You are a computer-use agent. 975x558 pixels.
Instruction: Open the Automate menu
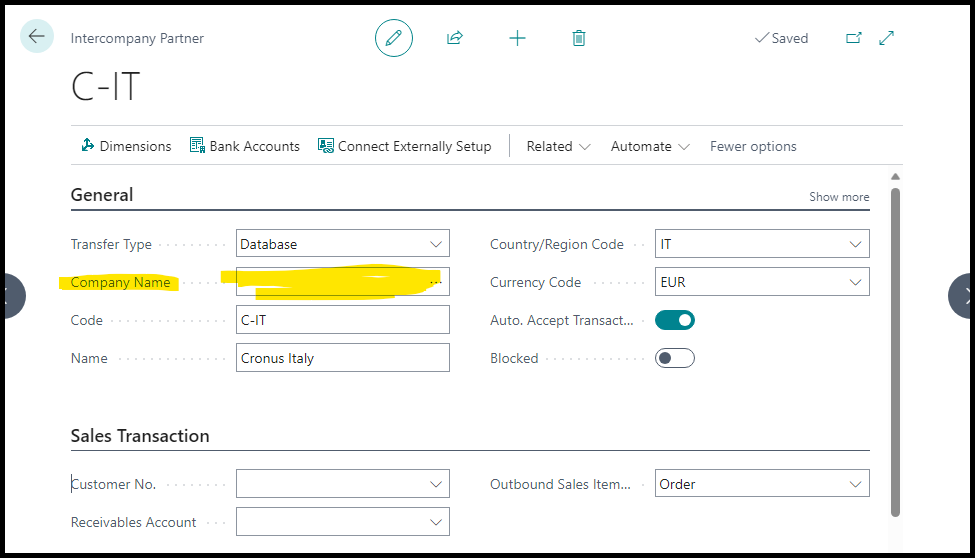click(x=650, y=146)
